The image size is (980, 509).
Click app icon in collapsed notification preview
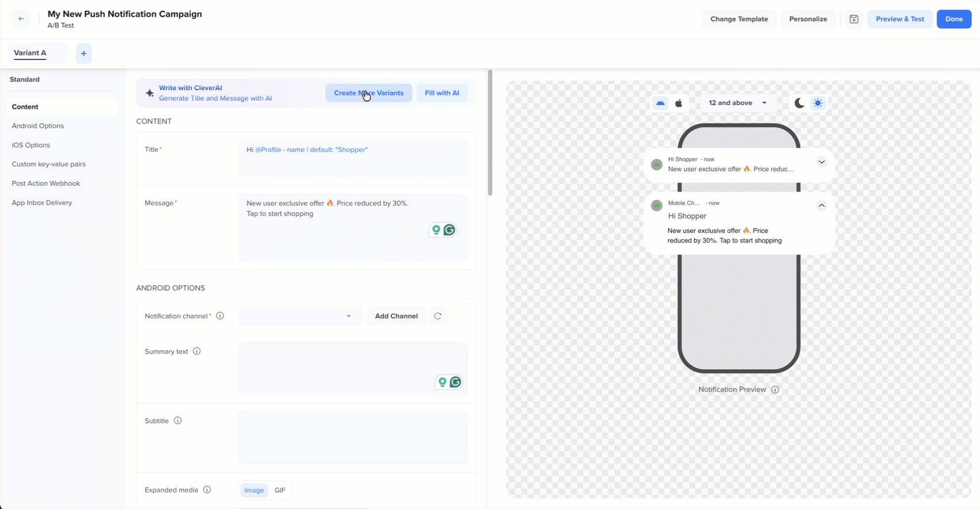pyautogui.click(x=656, y=165)
